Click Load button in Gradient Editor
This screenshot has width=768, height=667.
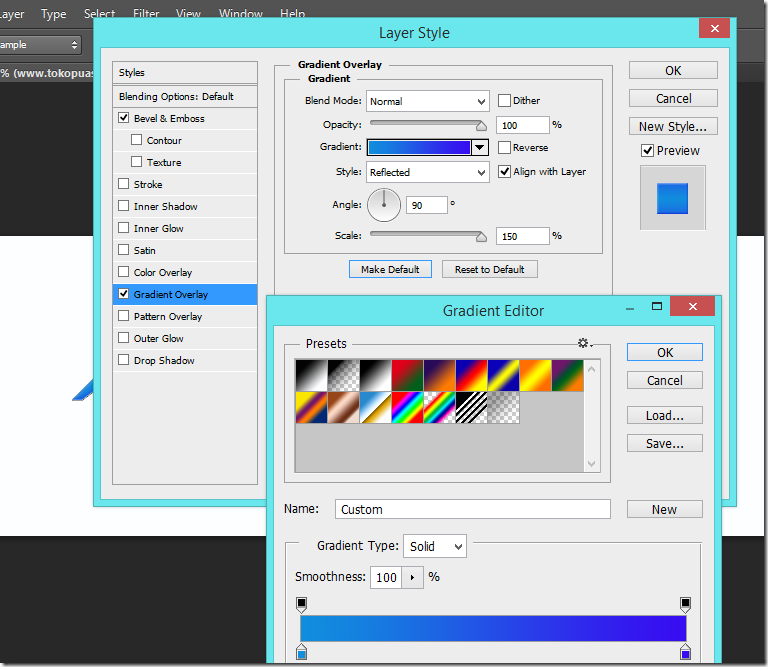[665, 415]
